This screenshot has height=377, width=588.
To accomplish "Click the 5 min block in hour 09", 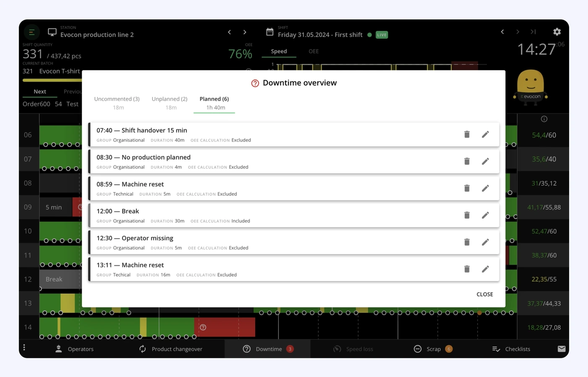I will click(56, 207).
